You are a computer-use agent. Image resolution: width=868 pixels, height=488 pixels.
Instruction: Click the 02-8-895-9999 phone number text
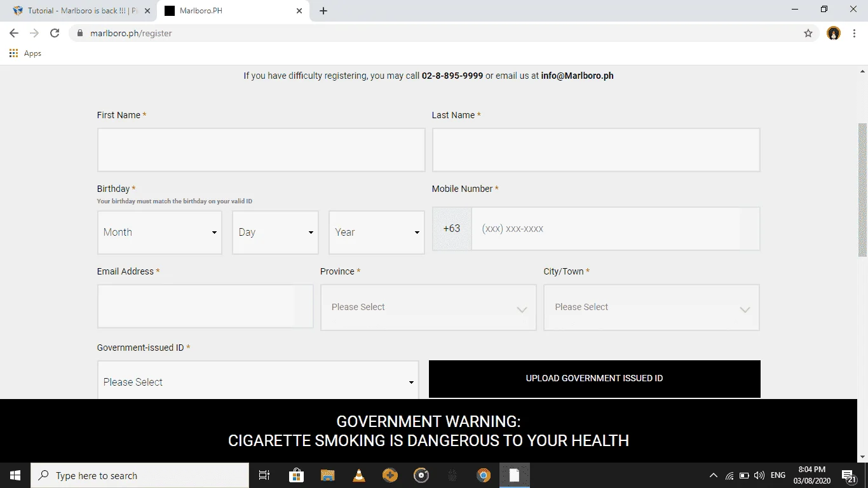(452, 76)
